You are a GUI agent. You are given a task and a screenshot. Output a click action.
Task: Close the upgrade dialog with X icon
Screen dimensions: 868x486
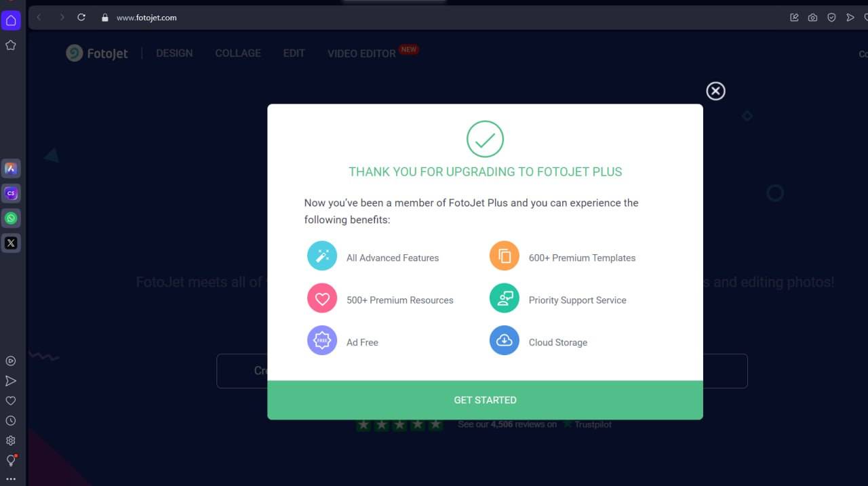pos(715,91)
